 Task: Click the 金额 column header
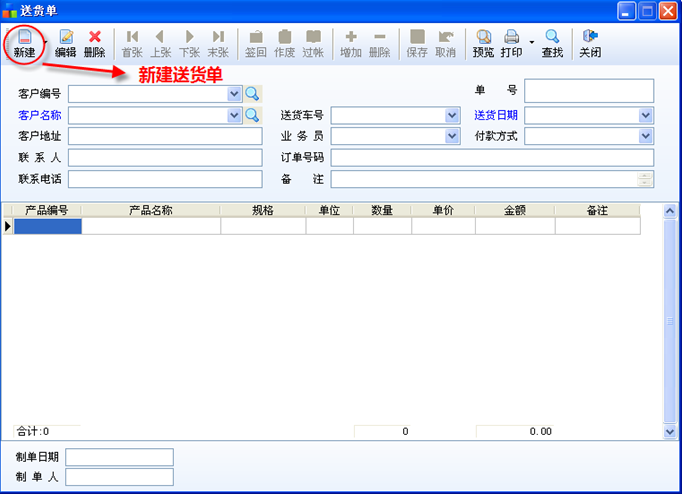click(x=515, y=211)
